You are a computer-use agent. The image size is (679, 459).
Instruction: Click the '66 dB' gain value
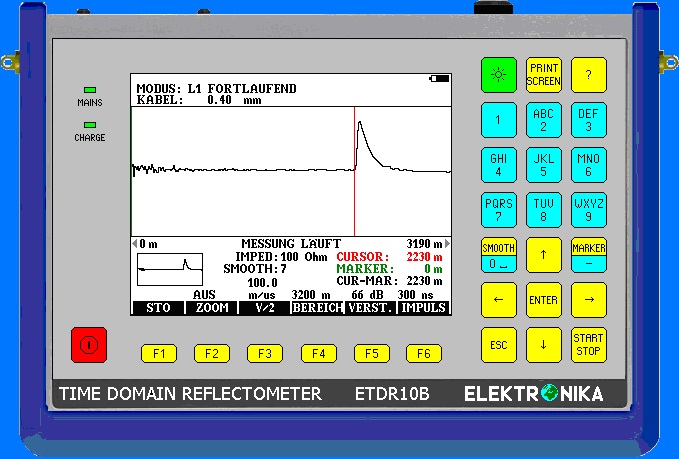367,295
